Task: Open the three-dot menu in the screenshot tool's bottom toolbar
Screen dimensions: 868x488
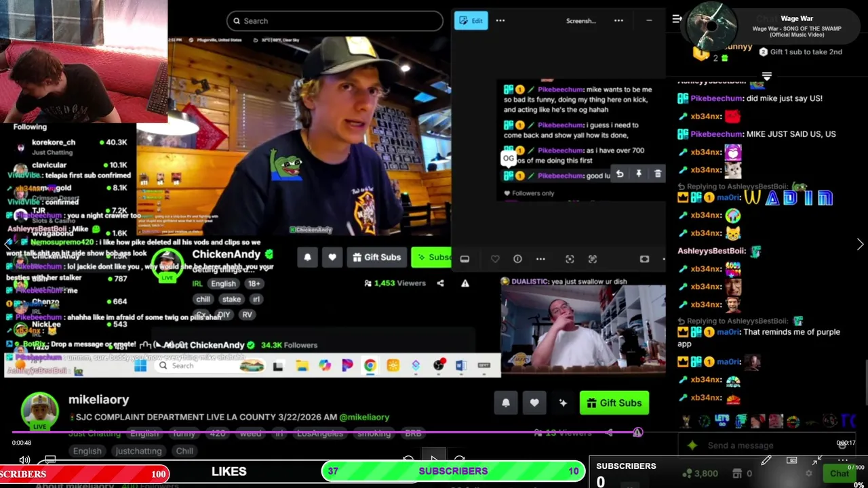Action: pos(540,259)
